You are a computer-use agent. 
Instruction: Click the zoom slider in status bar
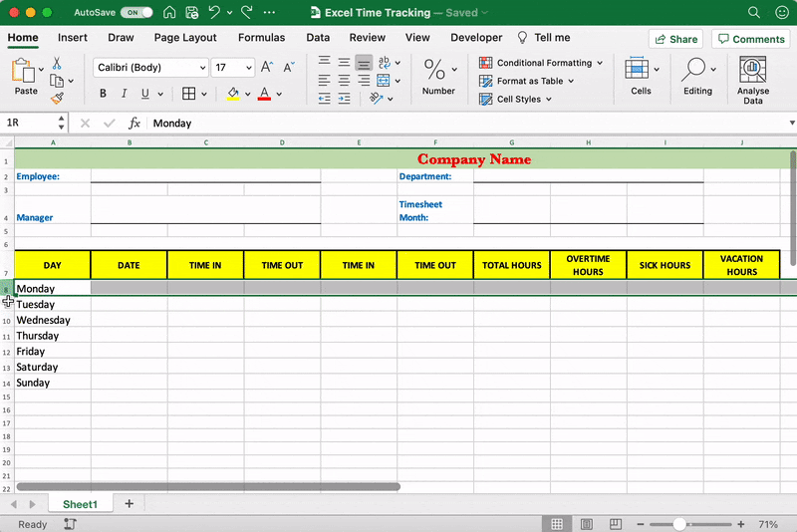pyautogui.click(x=679, y=524)
